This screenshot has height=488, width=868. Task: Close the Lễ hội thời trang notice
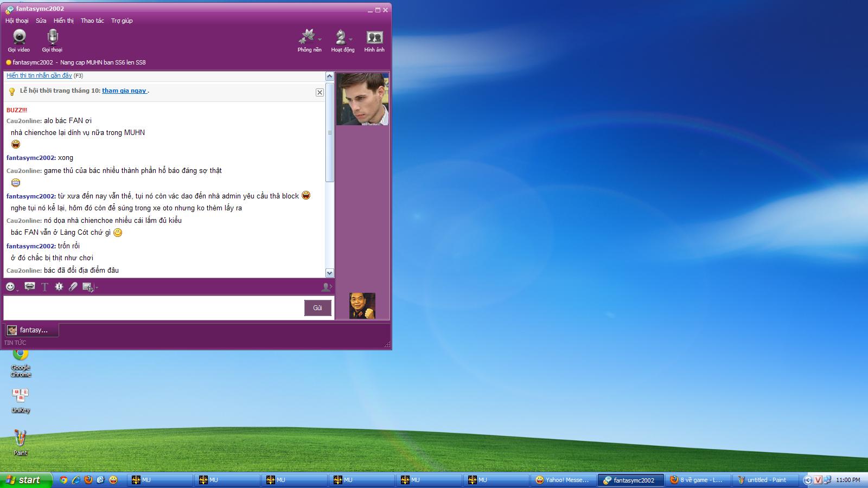click(320, 92)
